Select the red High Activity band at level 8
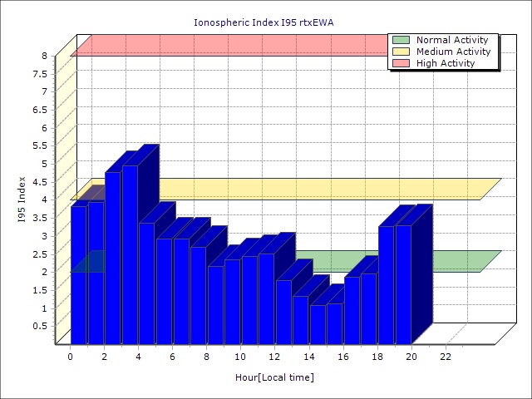The image size is (532, 399). (x=224, y=46)
